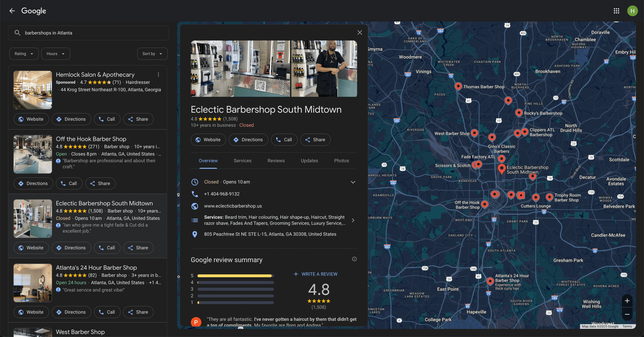Click Website for Hemlock Salon & Apothecary
The image size is (644, 337).
(x=31, y=119)
